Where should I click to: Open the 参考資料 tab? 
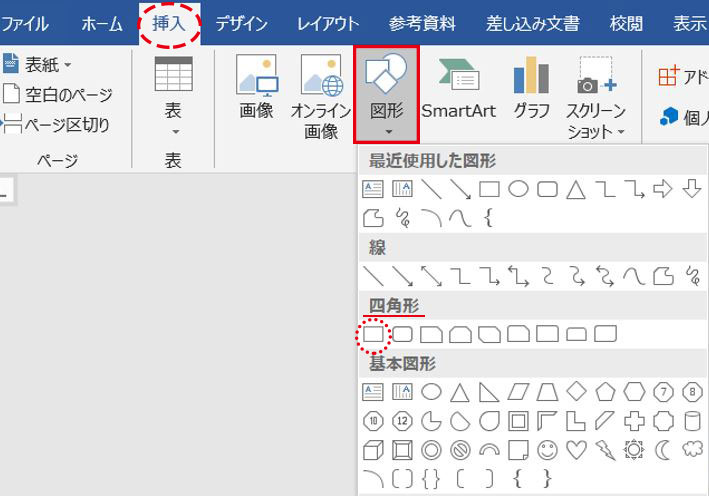click(x=422, y=24)
